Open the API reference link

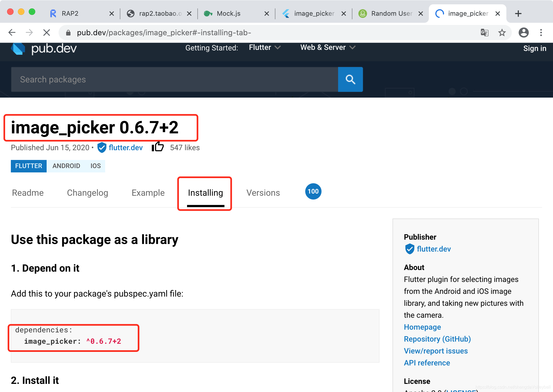pyautogui.click(x=427, y=363)
